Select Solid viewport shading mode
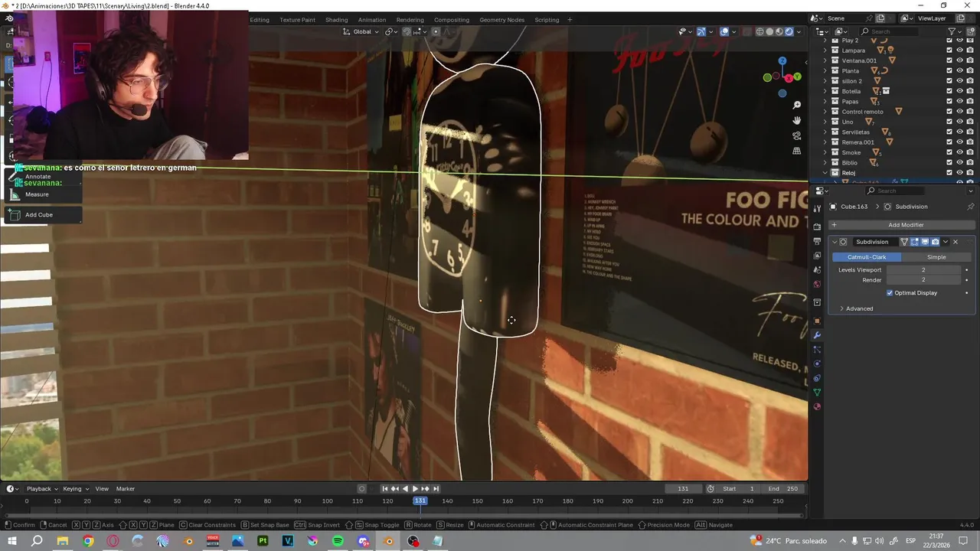This screenshot has height=551, width=980. click(770, 31)
